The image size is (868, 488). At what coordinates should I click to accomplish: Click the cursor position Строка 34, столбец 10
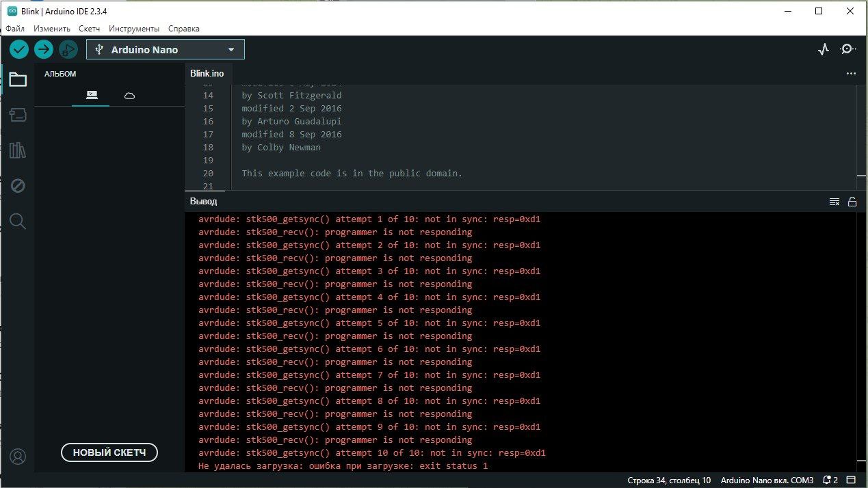[x=669, y=480]
